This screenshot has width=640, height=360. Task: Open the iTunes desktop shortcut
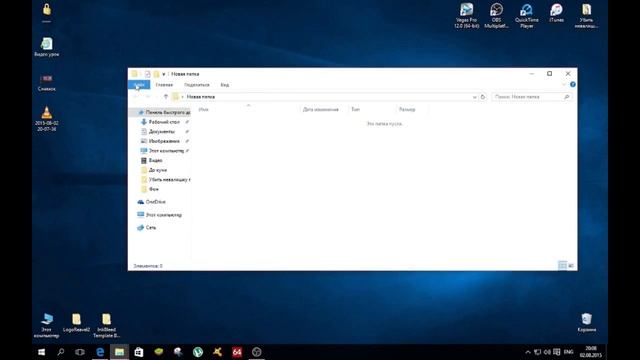click(556, 13)
